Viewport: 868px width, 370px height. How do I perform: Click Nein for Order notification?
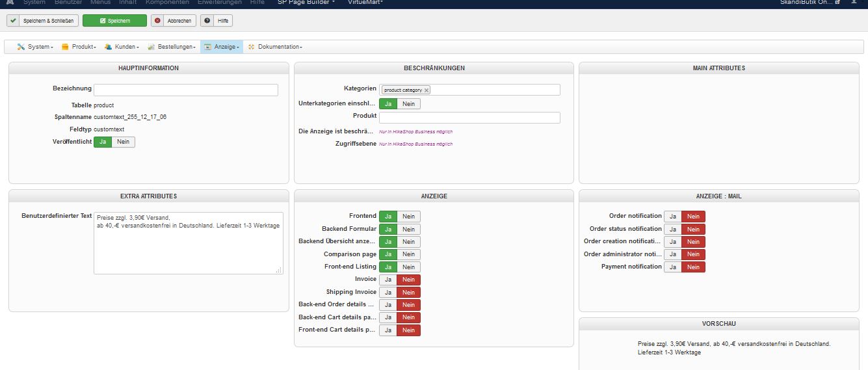[694, 216]
